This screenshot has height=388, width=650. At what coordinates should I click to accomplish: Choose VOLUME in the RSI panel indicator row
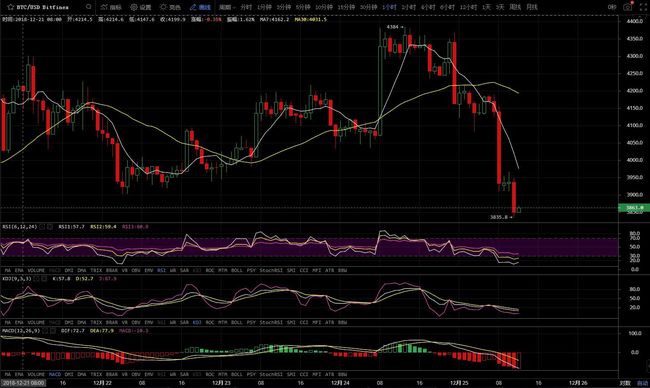36,270
